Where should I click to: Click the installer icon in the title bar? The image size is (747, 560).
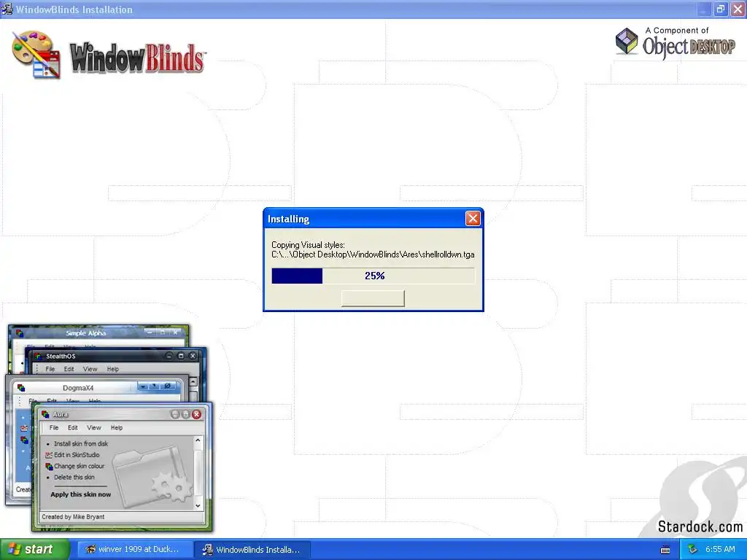pyautogui.click(x=7, y=9)
